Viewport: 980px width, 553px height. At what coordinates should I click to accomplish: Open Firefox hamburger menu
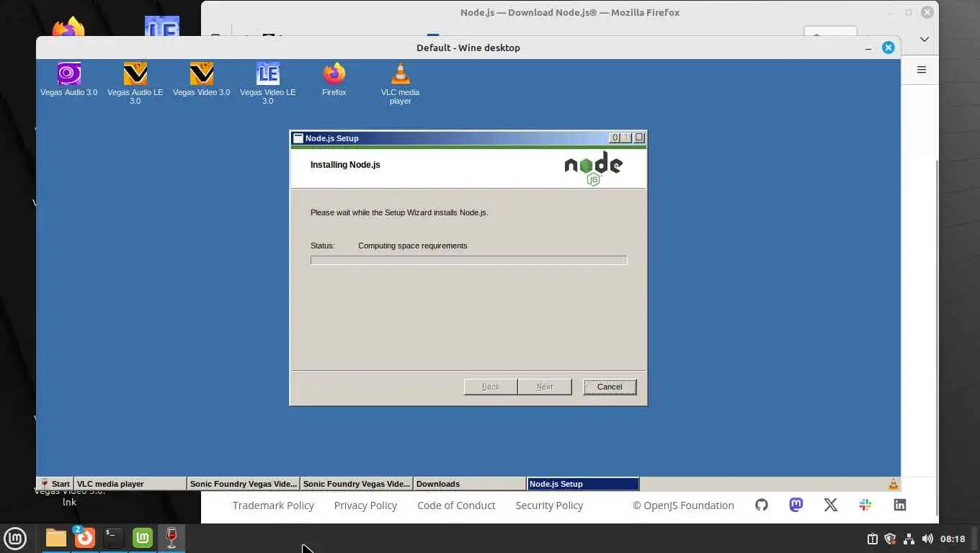tap(921, 70)
